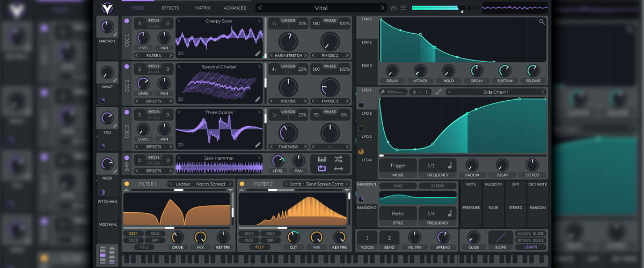
Task: Switch to the MATRIX tab
Action: point(203,8)
